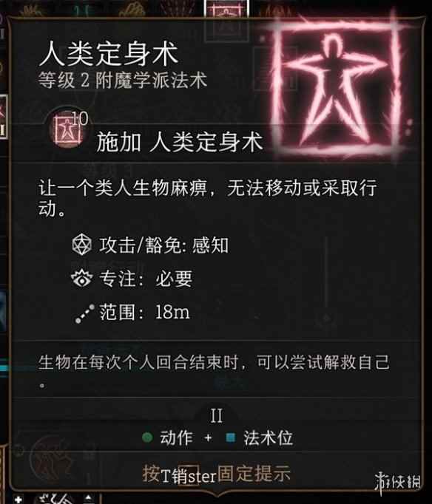Select the highlighted spell slot above the tooltip
The width and height of the screenshot is (432, 504).
(226, 10)
